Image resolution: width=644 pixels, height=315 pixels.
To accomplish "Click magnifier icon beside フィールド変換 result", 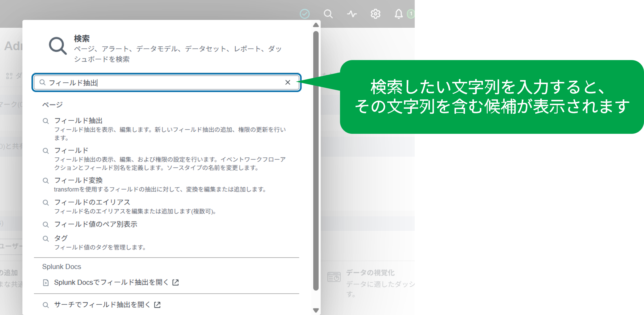I will (46, 181).
